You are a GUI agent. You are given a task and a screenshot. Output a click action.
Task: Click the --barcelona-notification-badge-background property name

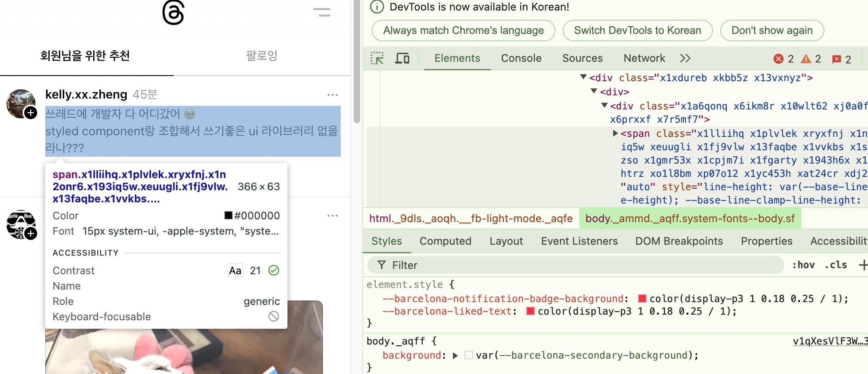(x=503, y=299)
